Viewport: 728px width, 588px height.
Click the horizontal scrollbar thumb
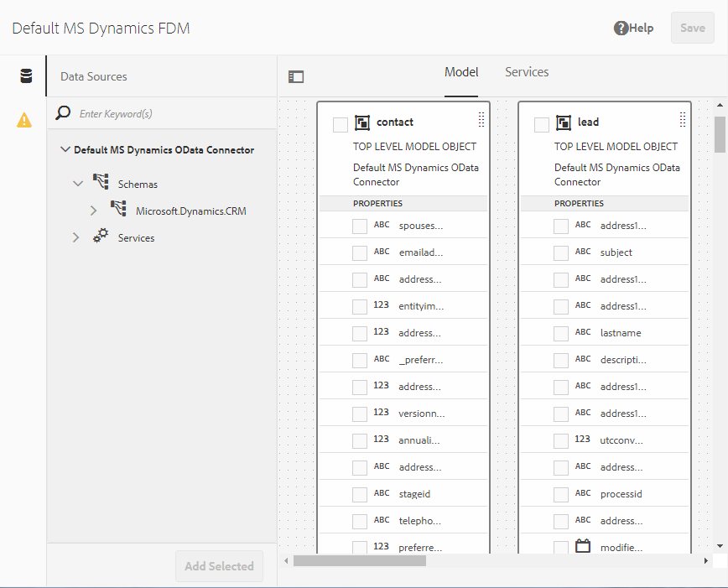359,560
